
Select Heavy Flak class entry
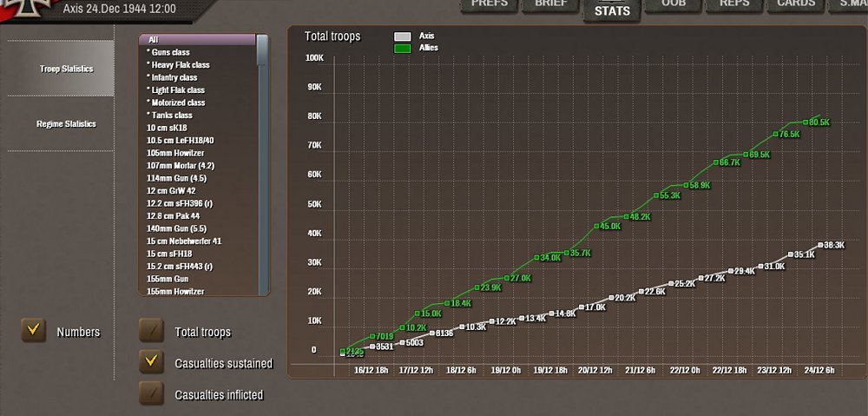[197, 65]
